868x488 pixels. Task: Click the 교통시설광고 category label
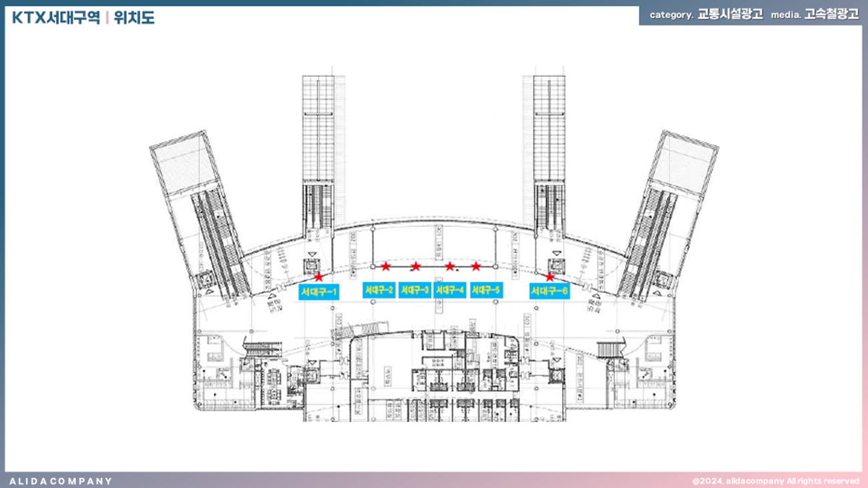tap(730, 15)
